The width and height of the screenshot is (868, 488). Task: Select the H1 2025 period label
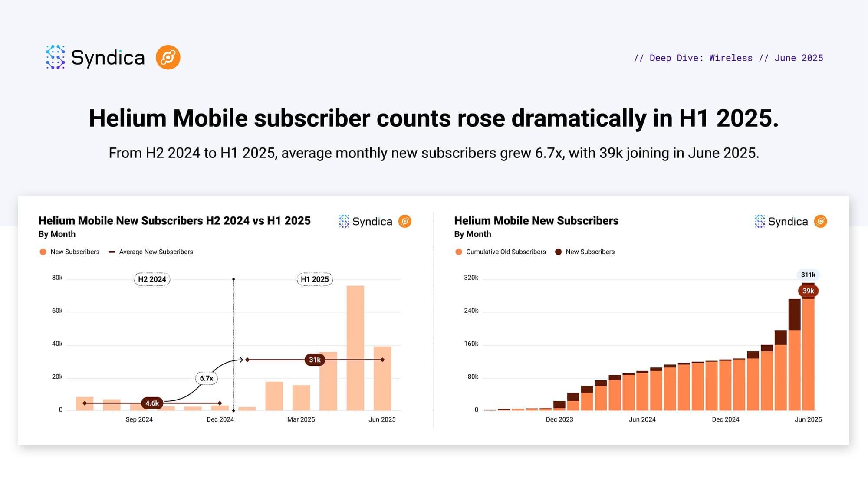click(315, 279)
